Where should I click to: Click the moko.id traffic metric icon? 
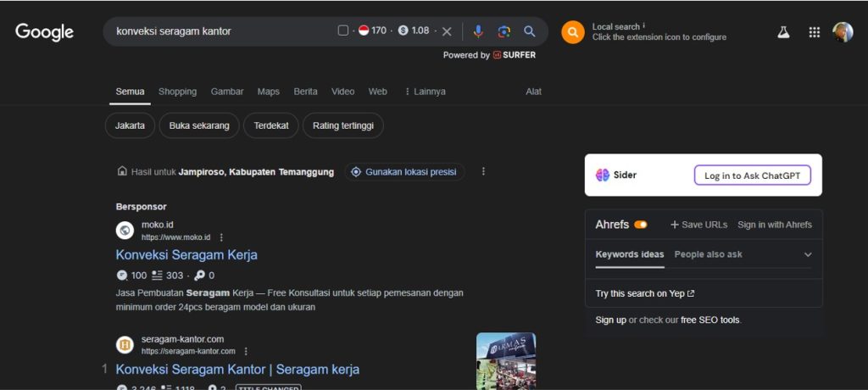[122, 276]
